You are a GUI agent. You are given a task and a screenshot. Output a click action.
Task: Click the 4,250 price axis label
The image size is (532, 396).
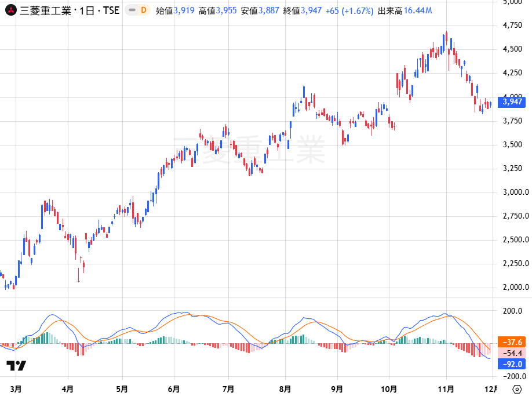click(512, 72)
